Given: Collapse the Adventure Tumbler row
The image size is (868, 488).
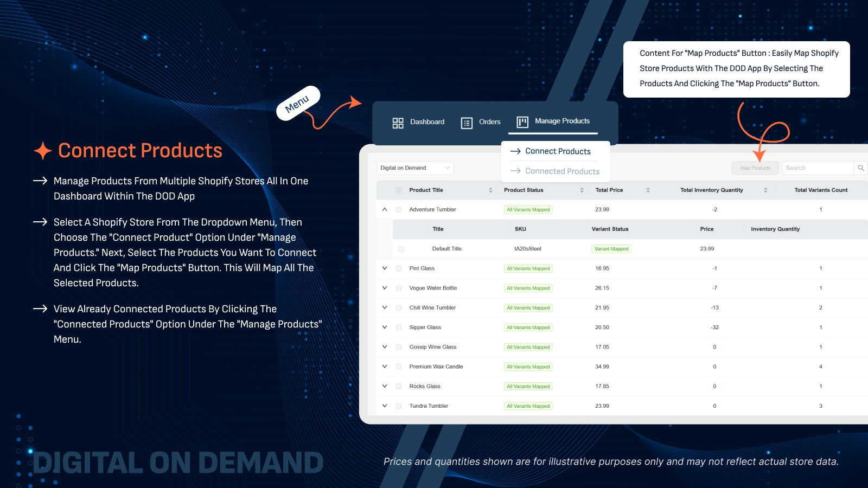Looking at the screenshot, I should pyautogui.click(x=385, y=209).
